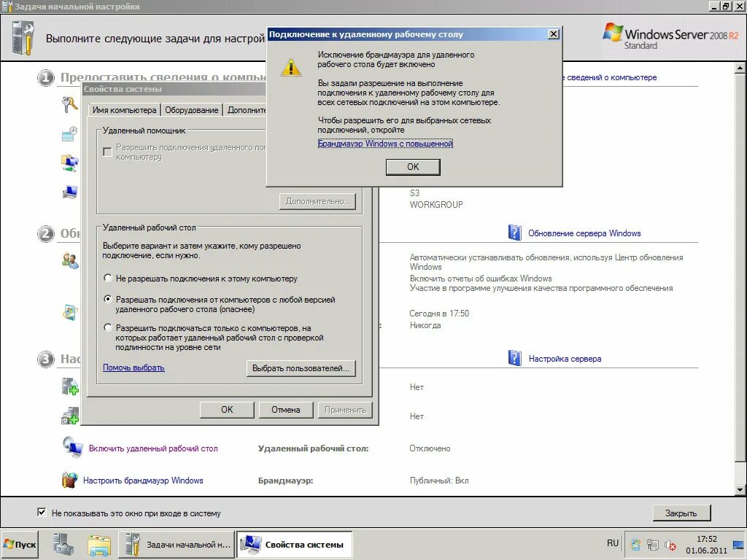Click the network tray icon
Image resolution: width=747 pixels, height=560 pixels.
pyautogui.click(x=653, y=544)
